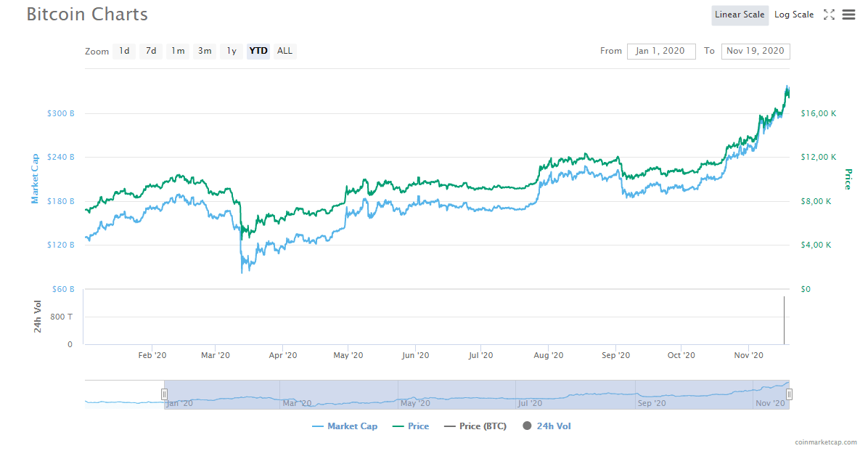Click the $8,00 K price label
The width and height of the screenshot is (868, 451).
pos(816,202)
